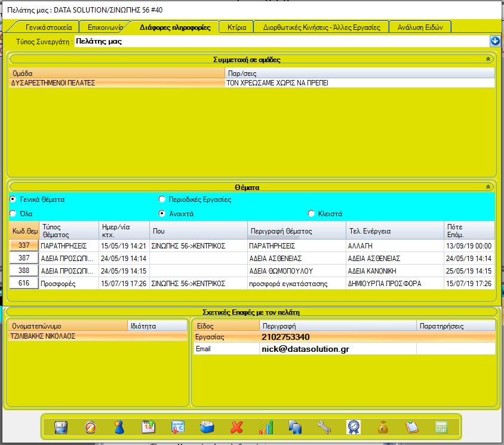Click the blue award ribbon icon
504x445 pixels.
[x=354, y=427]
